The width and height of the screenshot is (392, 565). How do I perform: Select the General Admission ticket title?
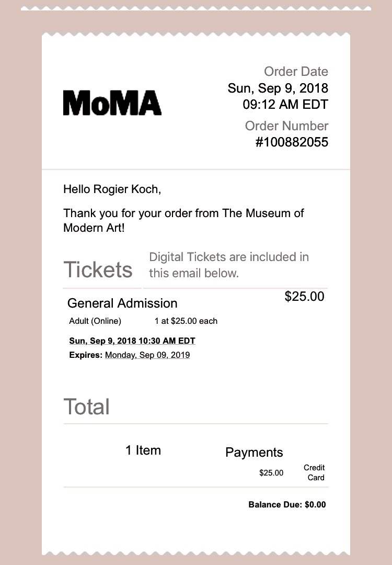tap(122, 303)
